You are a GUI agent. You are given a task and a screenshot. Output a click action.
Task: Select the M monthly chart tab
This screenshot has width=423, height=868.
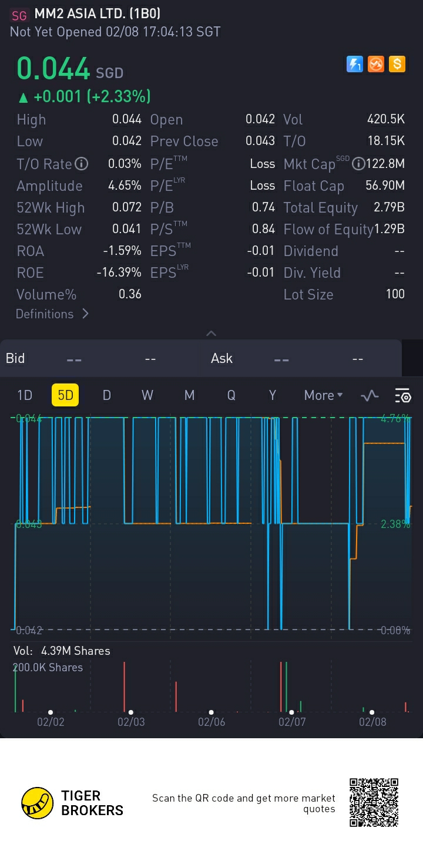point(189,395)
